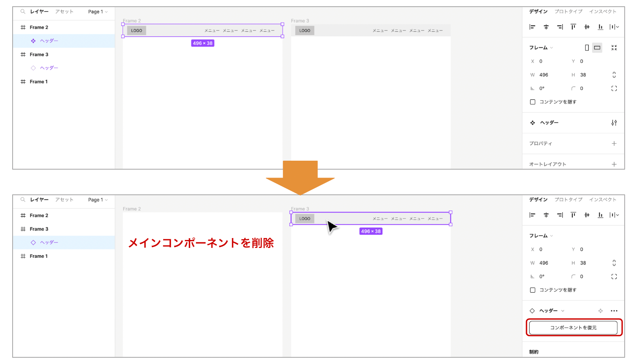Click align horizontal centers icon in lower screenshot
Screen dimensions: 634x364
546,215
